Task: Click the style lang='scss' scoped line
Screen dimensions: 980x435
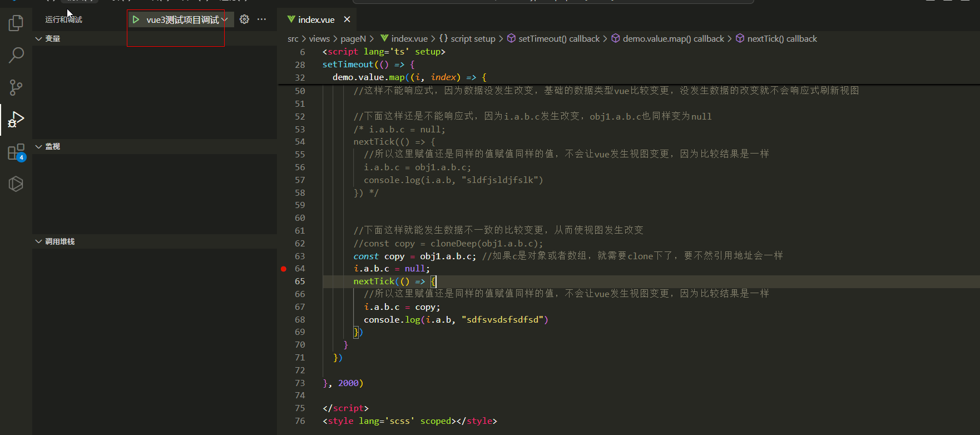Action: (x=410, y=421)
